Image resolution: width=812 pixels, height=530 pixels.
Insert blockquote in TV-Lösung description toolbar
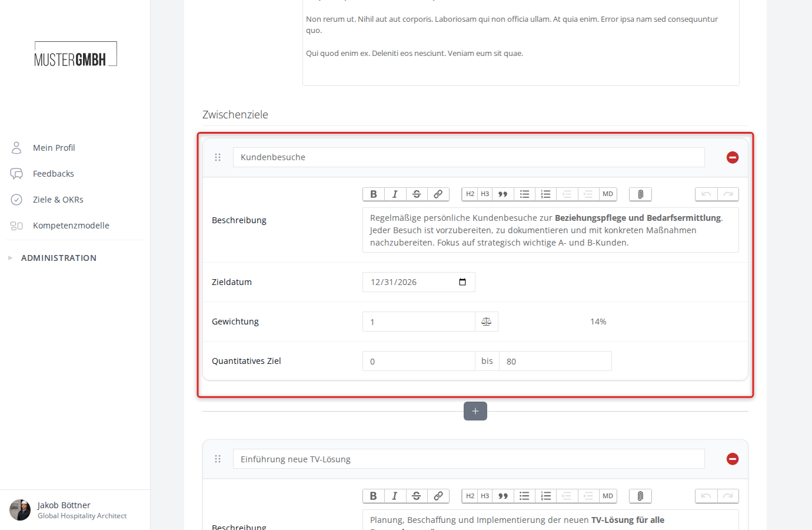click(x=503, y=496)
